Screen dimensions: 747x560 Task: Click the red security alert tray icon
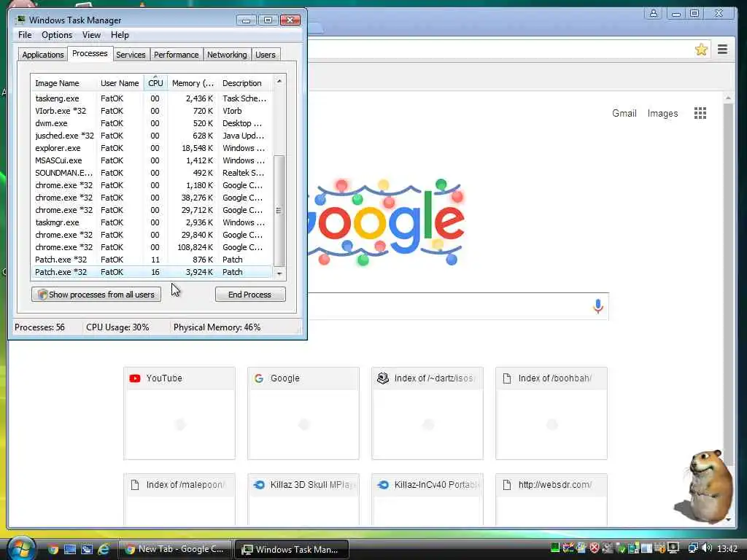(x=594, y=548)
